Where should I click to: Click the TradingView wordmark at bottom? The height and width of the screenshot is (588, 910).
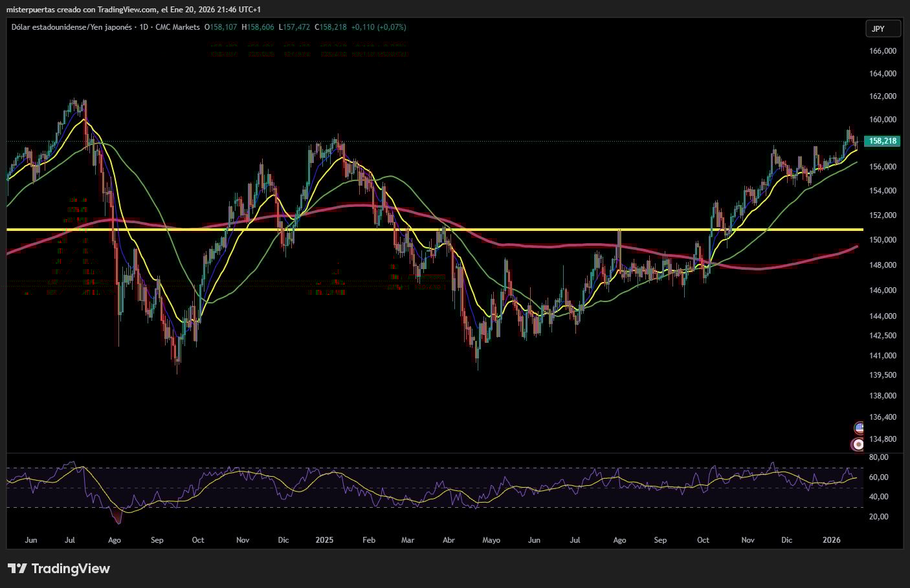pos(71,569)
